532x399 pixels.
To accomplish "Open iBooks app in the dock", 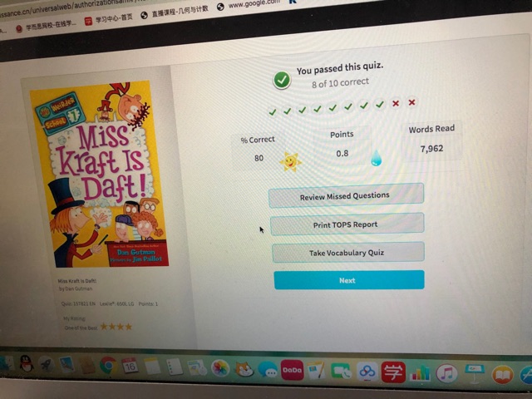I will [502, 375].
